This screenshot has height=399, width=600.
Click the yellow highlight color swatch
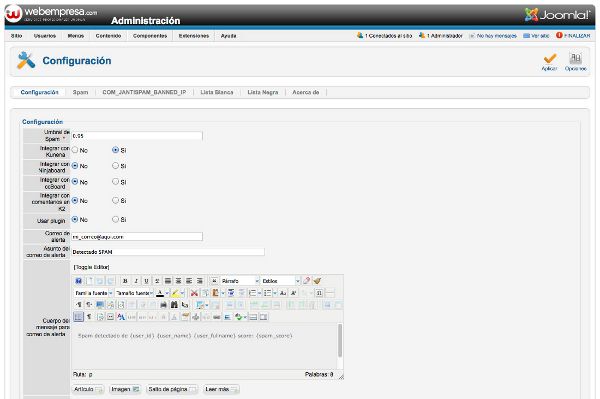pyautogui.click(x=175, y=293)
